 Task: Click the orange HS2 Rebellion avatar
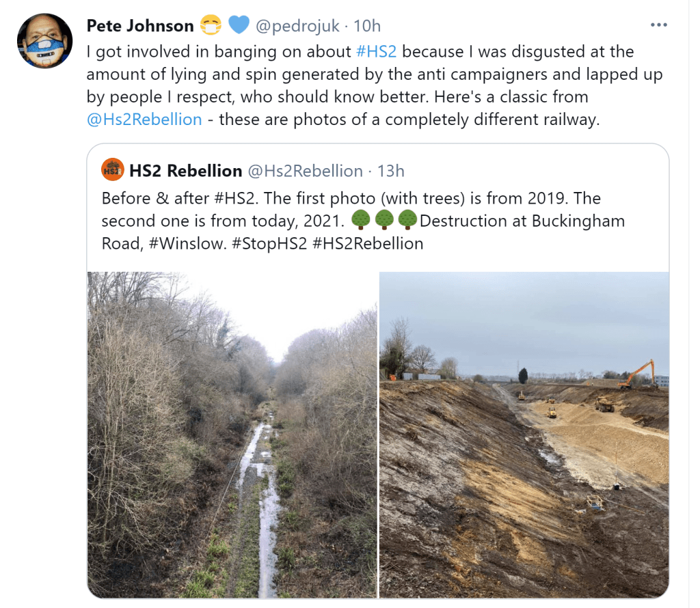click(x=112, y=170)
